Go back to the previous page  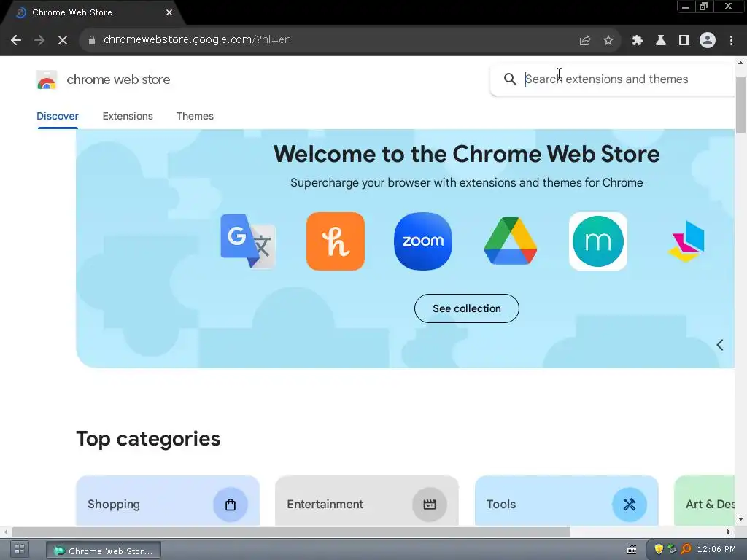[16, 40]
